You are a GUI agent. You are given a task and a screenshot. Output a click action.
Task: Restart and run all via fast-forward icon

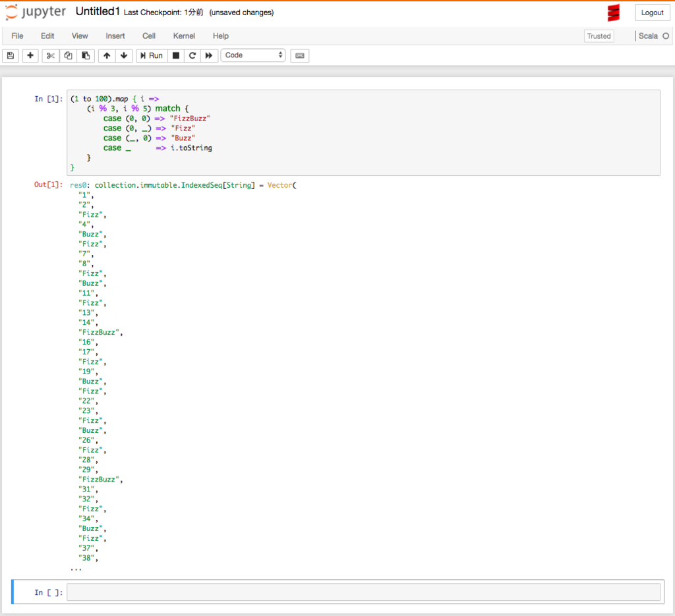pos(208,55)
